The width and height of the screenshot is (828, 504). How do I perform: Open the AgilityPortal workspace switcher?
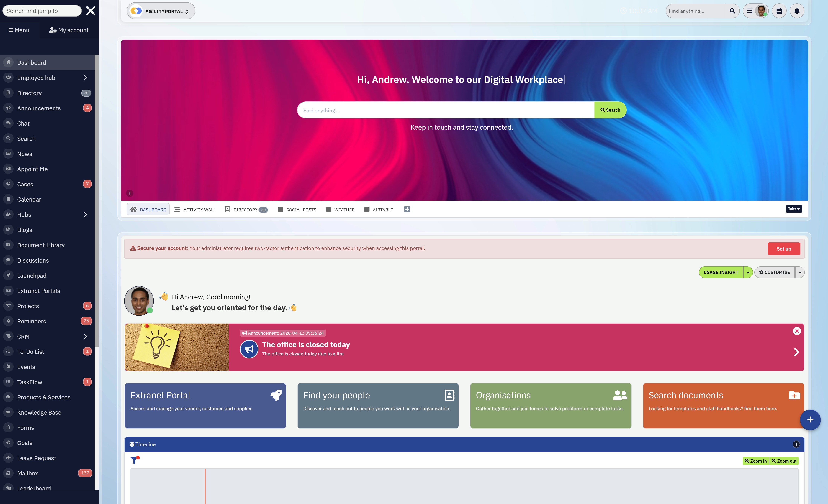point(161,11)
